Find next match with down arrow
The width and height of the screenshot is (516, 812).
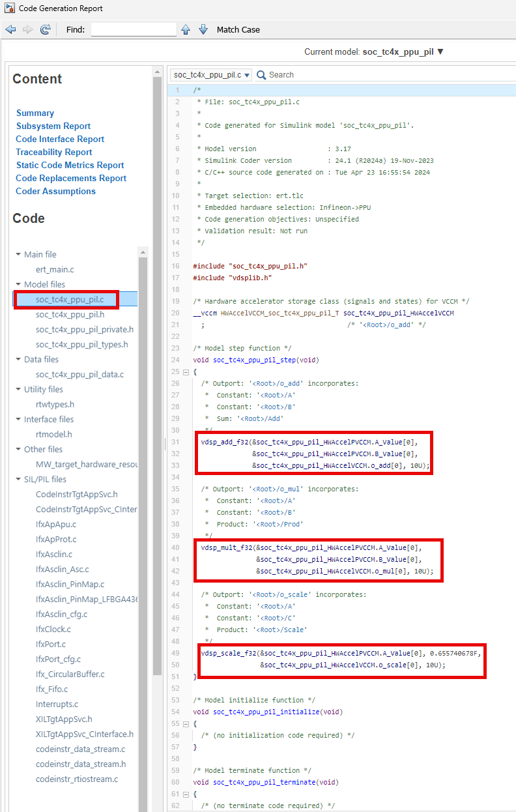[203, 29]
